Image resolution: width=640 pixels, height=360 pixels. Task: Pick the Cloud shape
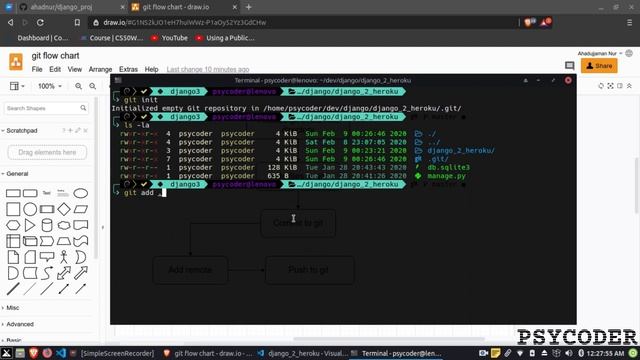64,225
